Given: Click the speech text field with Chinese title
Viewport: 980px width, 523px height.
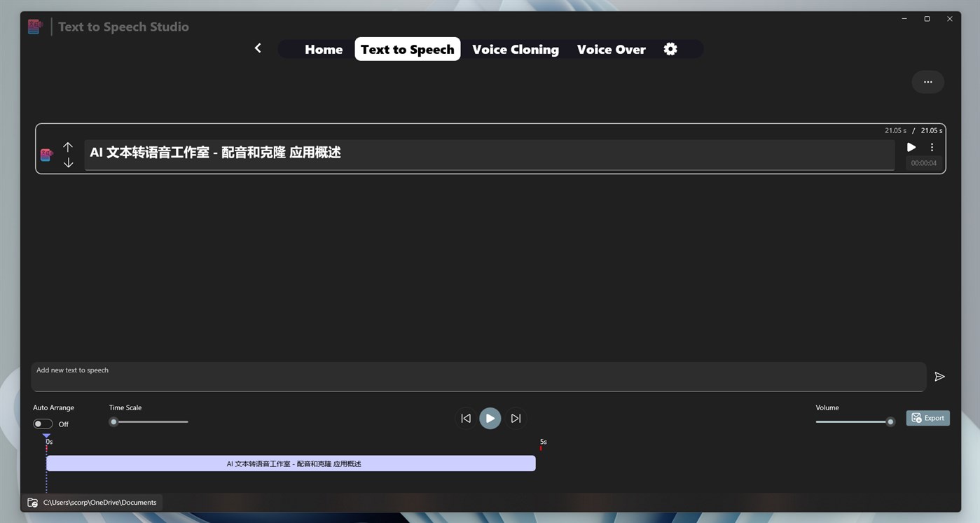Looking at the screenshot, I should pos(489,155).
